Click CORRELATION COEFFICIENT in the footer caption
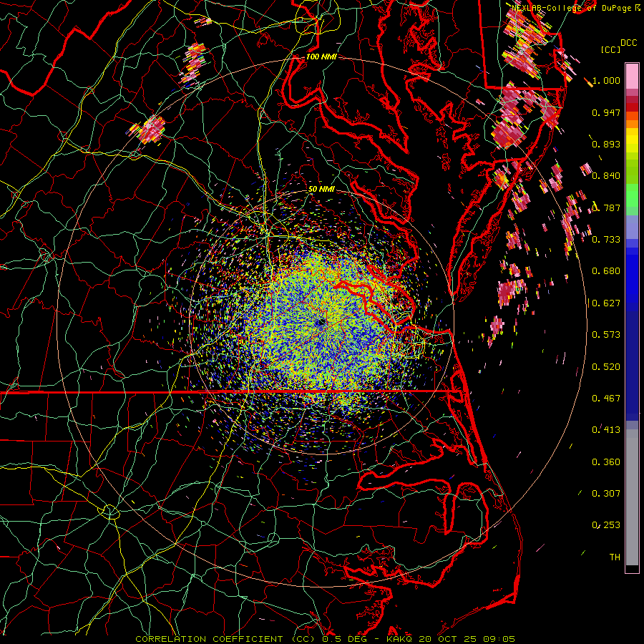This screenshot has height=644, width=644. pos(209,639)
